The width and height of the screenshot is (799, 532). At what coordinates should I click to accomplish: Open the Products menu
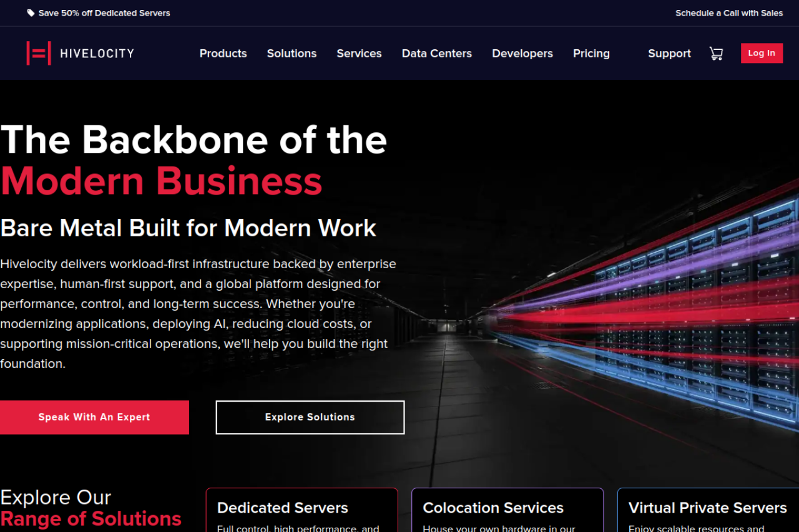[223, 54]
